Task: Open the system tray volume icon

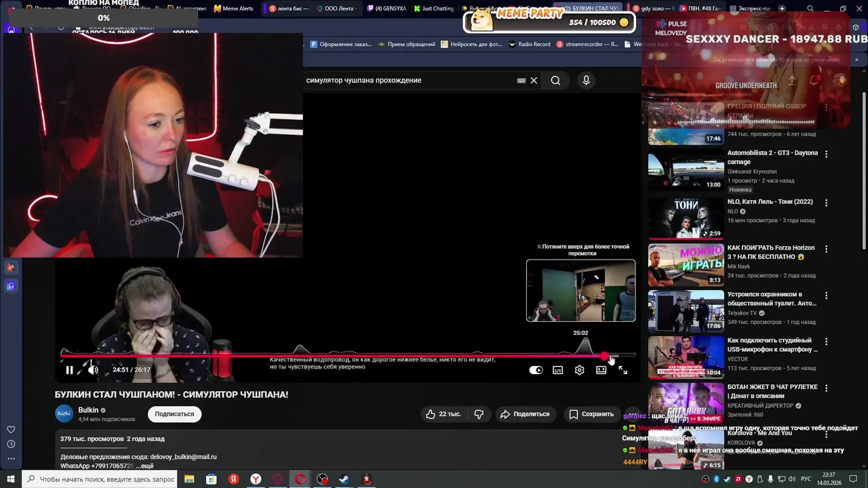Action: point(791,479)
